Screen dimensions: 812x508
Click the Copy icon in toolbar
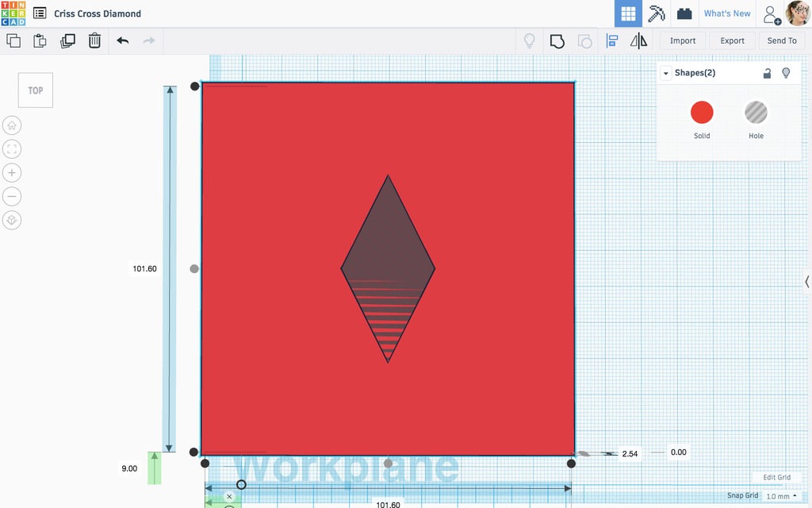coord(13,40)
